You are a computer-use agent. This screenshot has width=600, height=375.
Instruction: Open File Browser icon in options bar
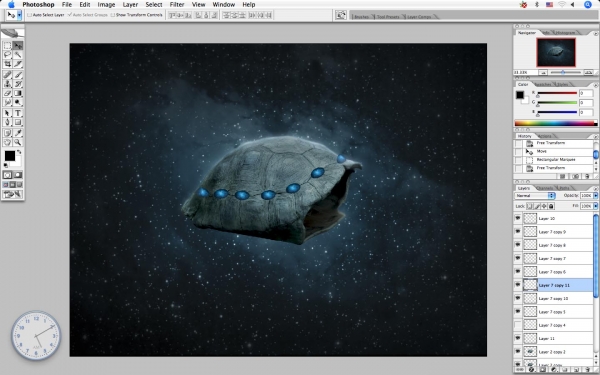click(341, 15)
